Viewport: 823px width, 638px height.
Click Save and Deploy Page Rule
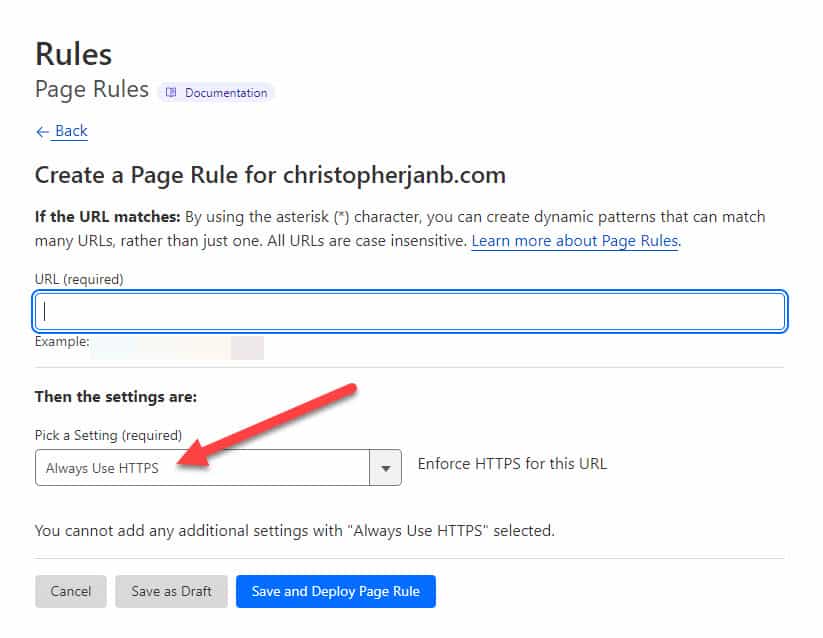click(336, 591)
